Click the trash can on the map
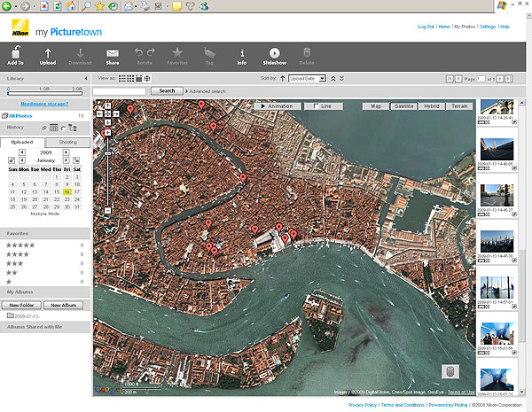This screenshot has height=412, width=532. (x=450, y=371)
